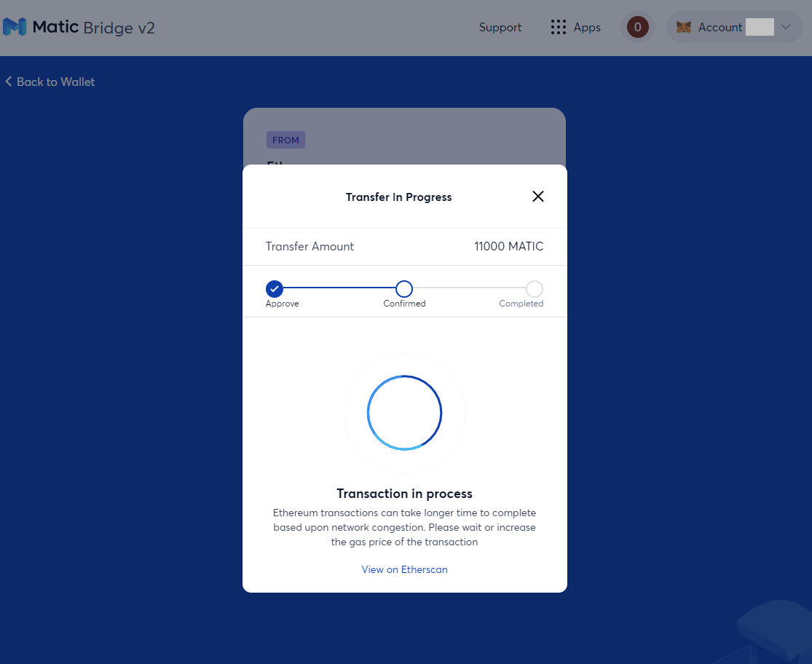Open the Apps menu
Viewport: 812px width, 664px height.
coord(576,28)
